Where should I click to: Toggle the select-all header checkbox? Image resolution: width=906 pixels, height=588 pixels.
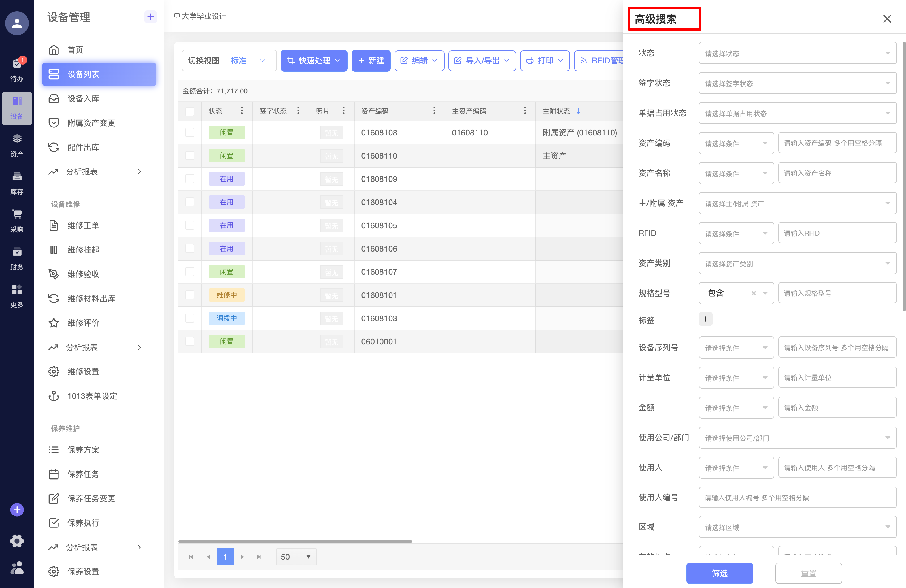point(190,111)
